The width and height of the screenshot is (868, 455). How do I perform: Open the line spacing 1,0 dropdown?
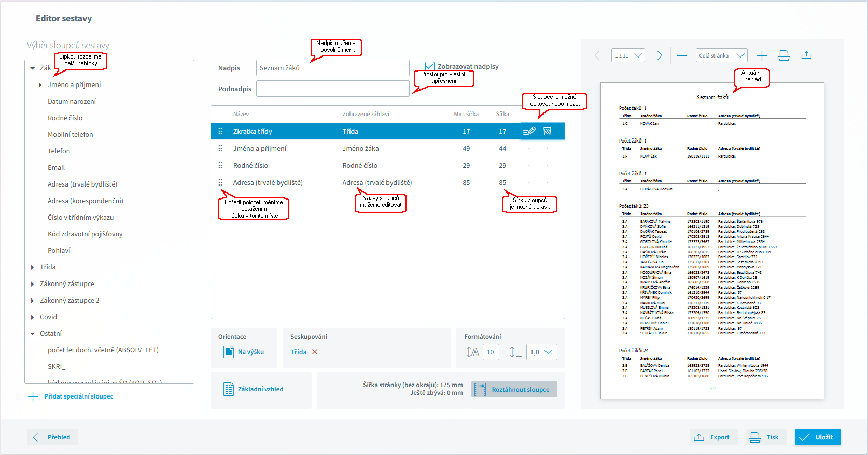click(541, 352)
